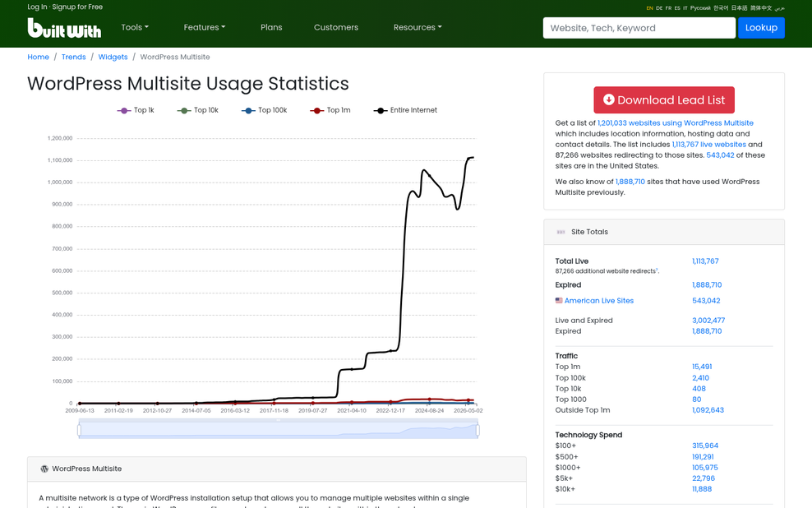Click $10k+ spend value 11,888
This screenshot has width=812, height=508.
click(702, 489)
